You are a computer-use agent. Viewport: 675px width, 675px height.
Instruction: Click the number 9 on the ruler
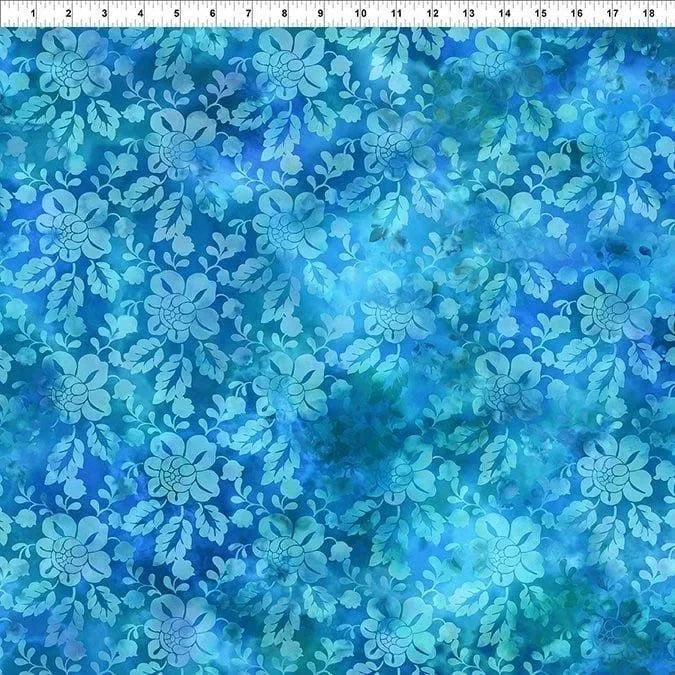[322, 15]
